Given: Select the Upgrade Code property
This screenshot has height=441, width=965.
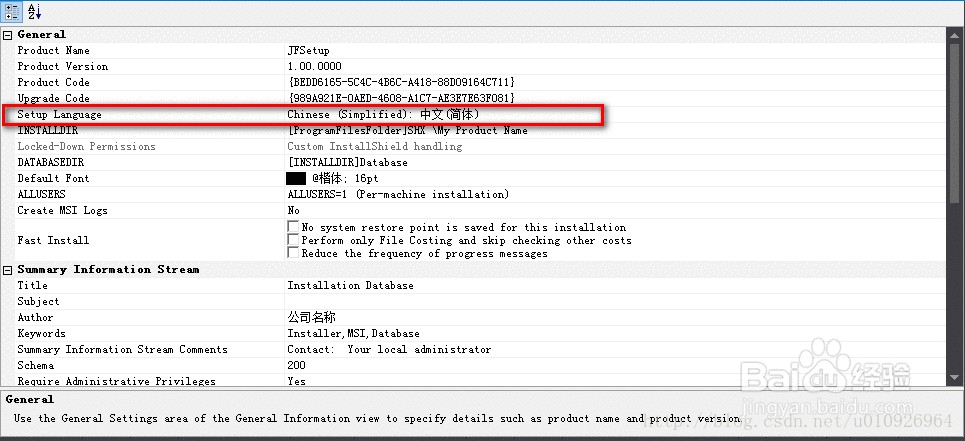Looking at the screenshot, I should [x=54, y=98].
